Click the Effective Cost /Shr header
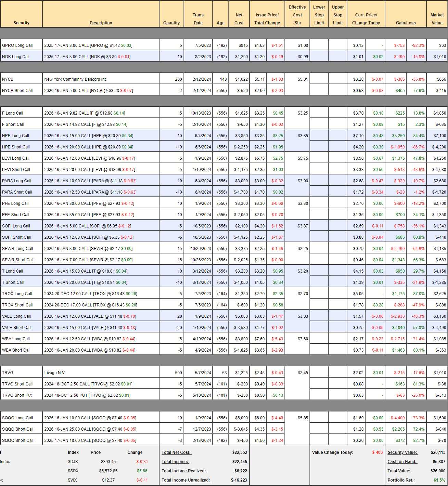The height and width of the screenshot is (486, 448). coord(297,15)
